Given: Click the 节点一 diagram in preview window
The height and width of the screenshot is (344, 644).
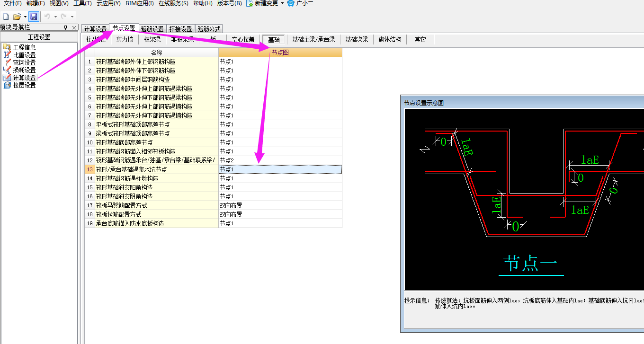Looking at the screenshot, I should 524,199.
